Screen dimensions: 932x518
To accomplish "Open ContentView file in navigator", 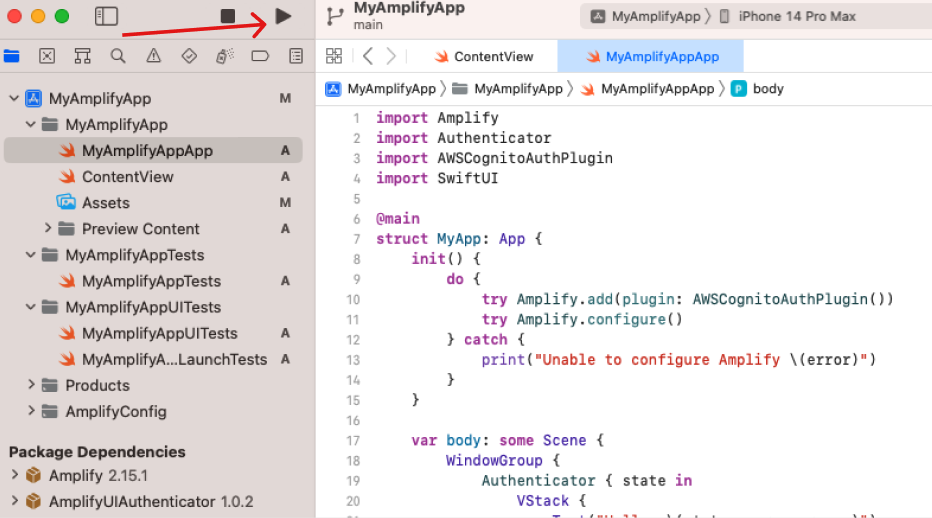I will (153, 177).
